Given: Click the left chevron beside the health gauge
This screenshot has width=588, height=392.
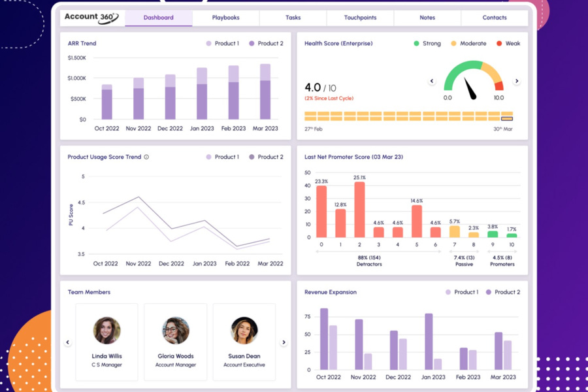Looking at the screenshot, I should [x=432, y=80].
